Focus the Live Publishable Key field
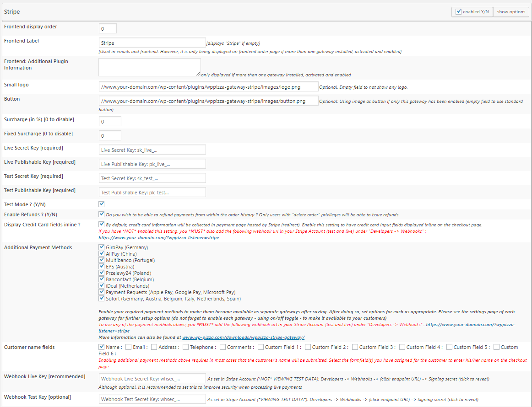Image resolution: width=532 pixels, height=407 pixels. (152, 164)
